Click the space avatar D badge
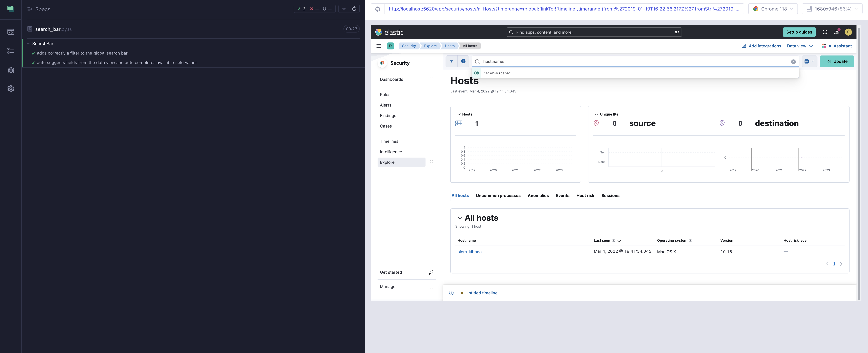Viewport: 868px width, 353px height. click(390, 46)
